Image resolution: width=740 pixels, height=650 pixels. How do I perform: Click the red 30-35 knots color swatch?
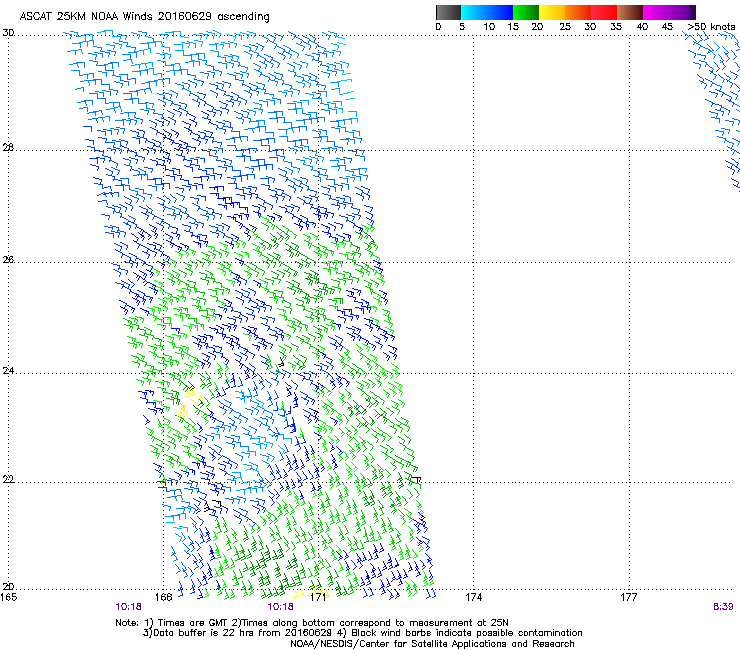coord(604,12)
